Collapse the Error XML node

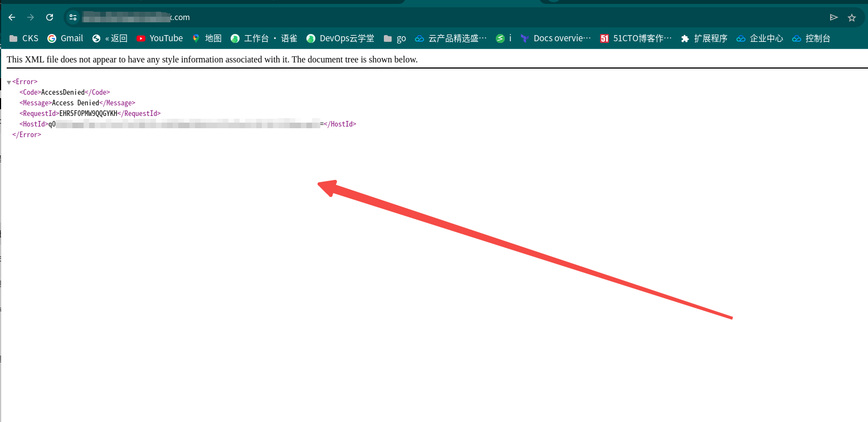coord(8,81)
